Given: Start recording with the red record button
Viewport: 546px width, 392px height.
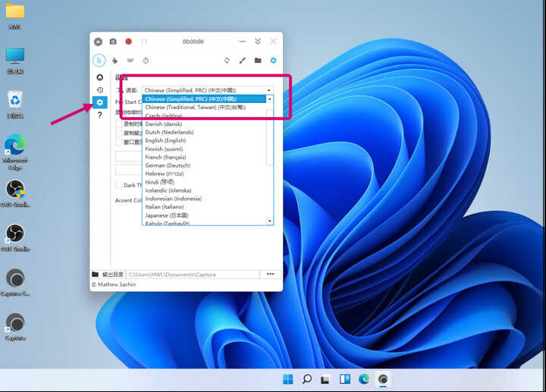Looking at the screenshot, I should [x=128, y=42].
